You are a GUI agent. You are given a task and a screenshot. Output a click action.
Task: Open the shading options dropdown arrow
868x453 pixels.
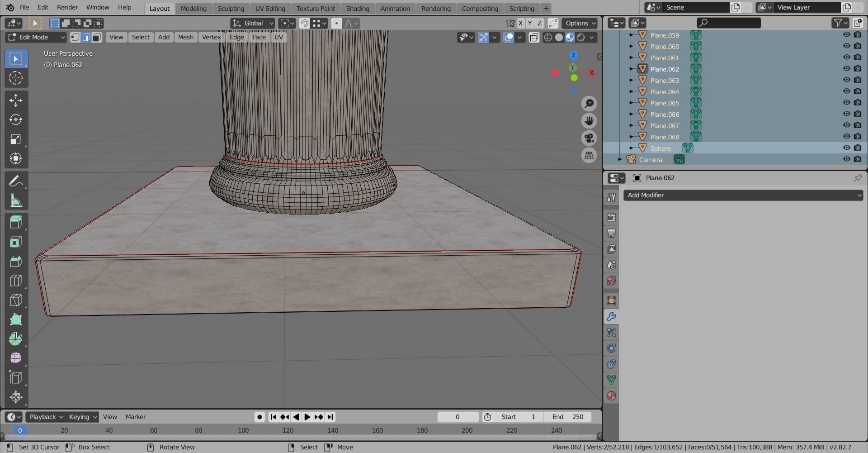pyautogui.click(x=592, y=37)
